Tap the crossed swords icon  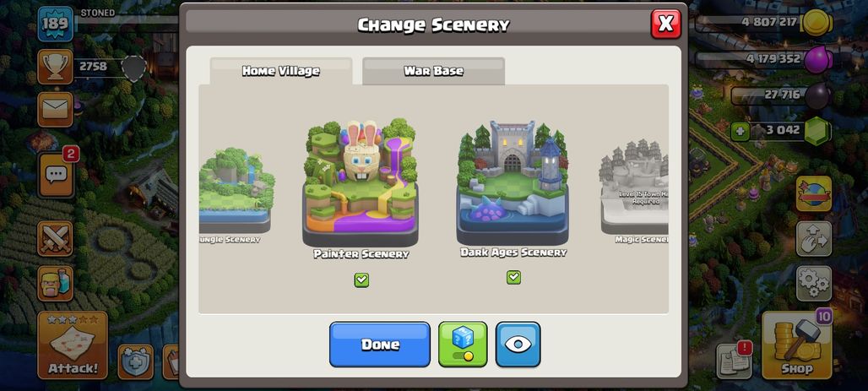[56, 239]
